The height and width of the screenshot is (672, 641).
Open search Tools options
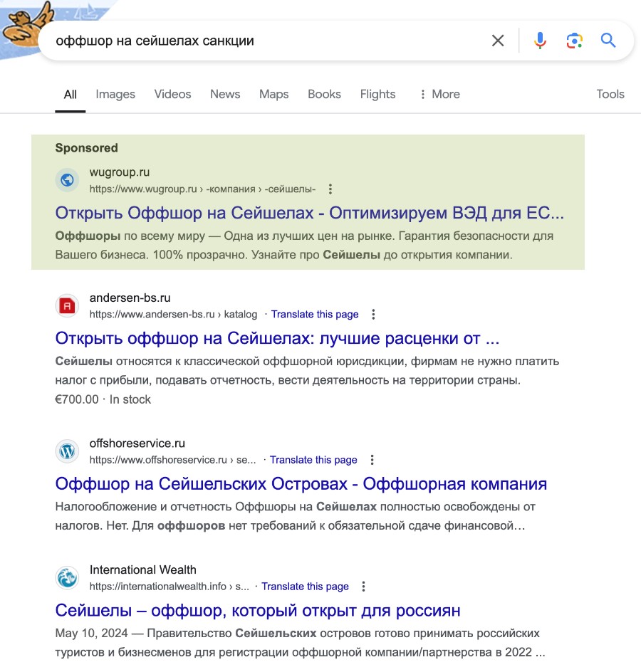pos(610,94)
